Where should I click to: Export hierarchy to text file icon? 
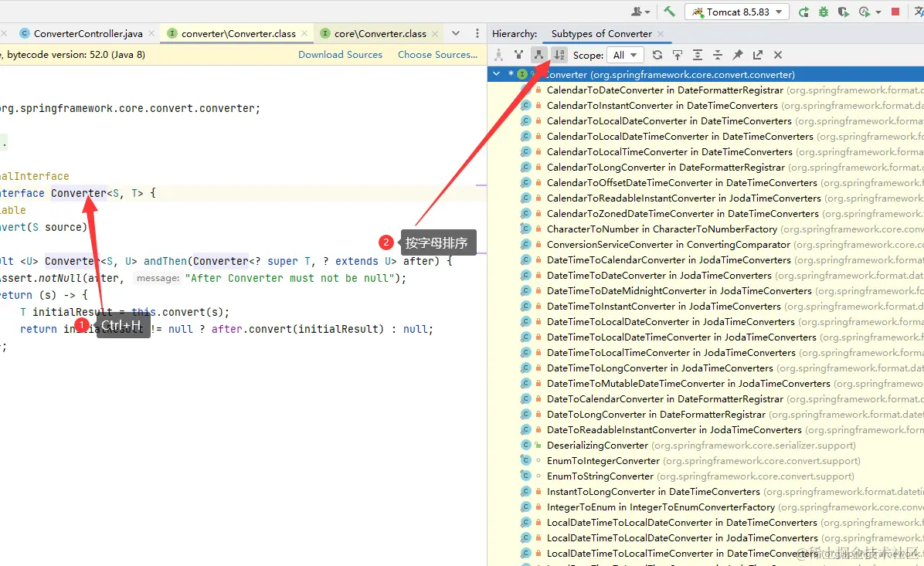click(x=758, y=55)
